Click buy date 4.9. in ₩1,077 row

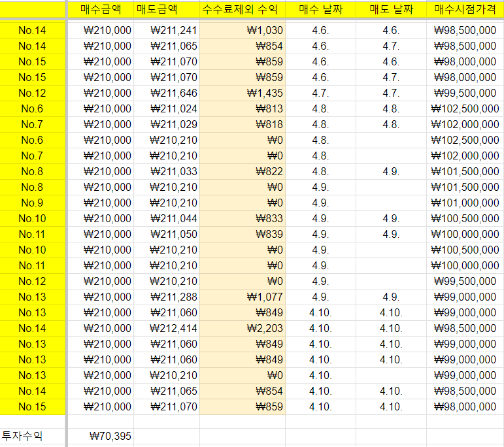coord(320,297)
